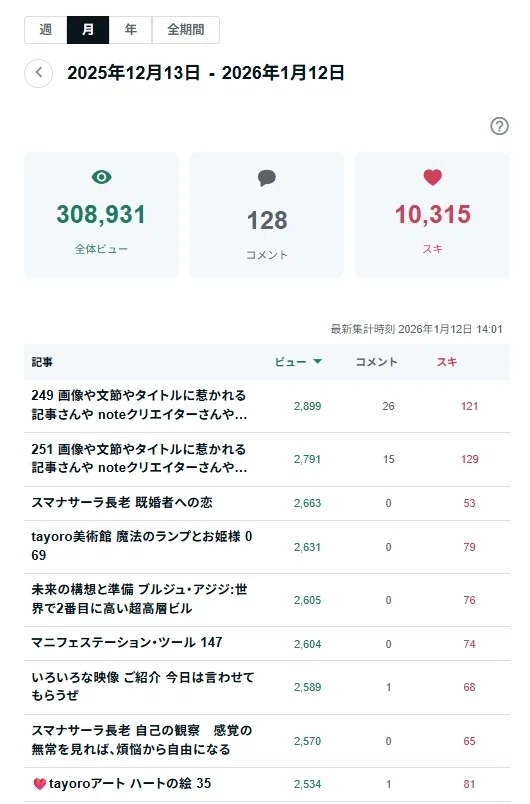Screen dimensions: 530x804
Task: Sort by ビュー column dropdown arrow
Action: click(317, 361)
